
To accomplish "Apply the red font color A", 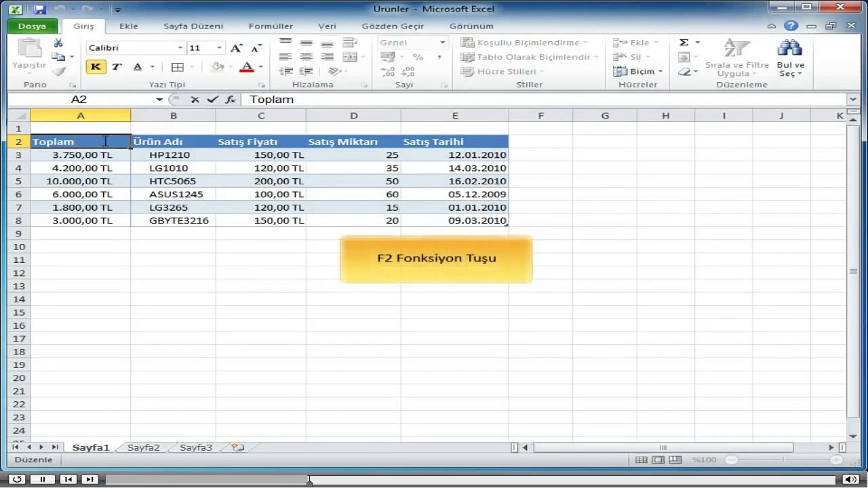I will [247, 67].
